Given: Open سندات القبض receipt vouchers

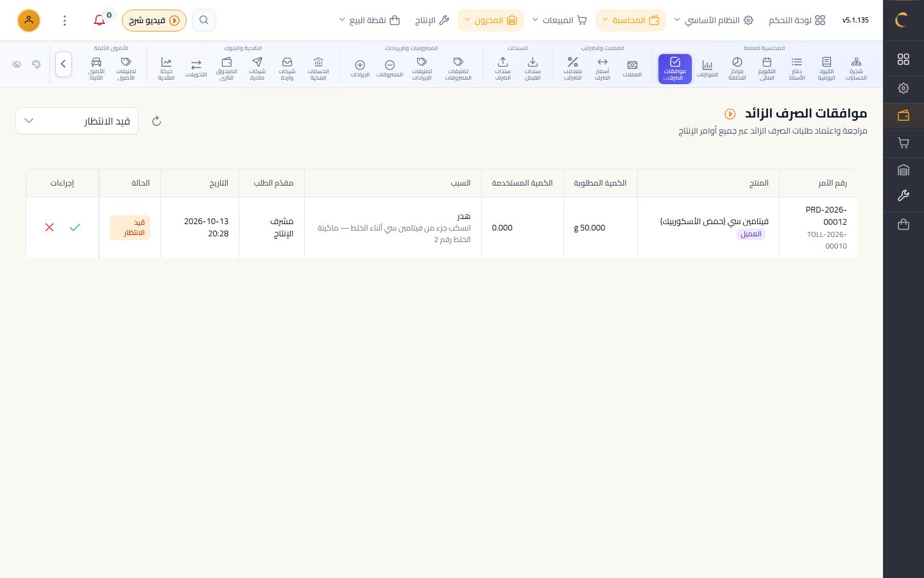Looking at the screenshot, I should tap(533, 69).
